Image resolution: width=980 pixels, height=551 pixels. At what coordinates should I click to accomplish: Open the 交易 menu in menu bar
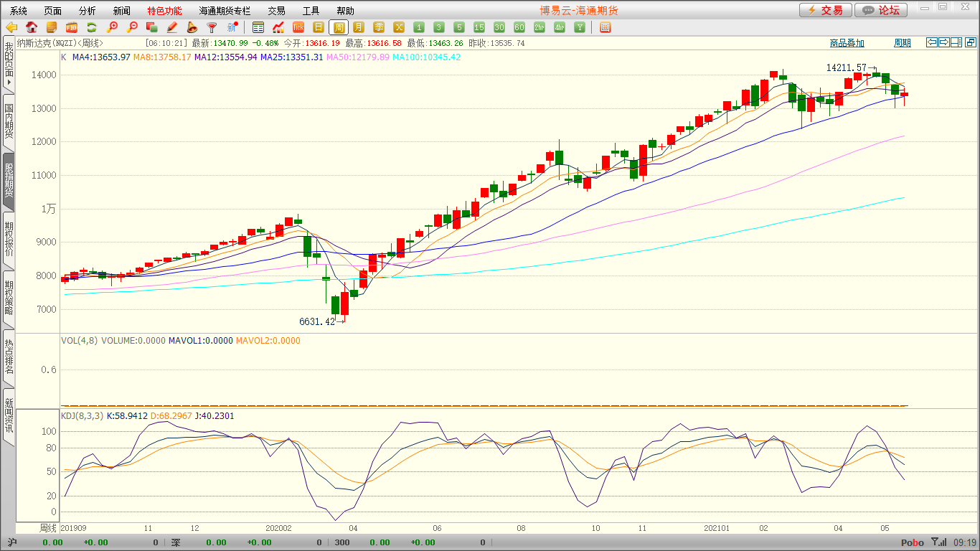pyautogui.click(x=277, y=11)
